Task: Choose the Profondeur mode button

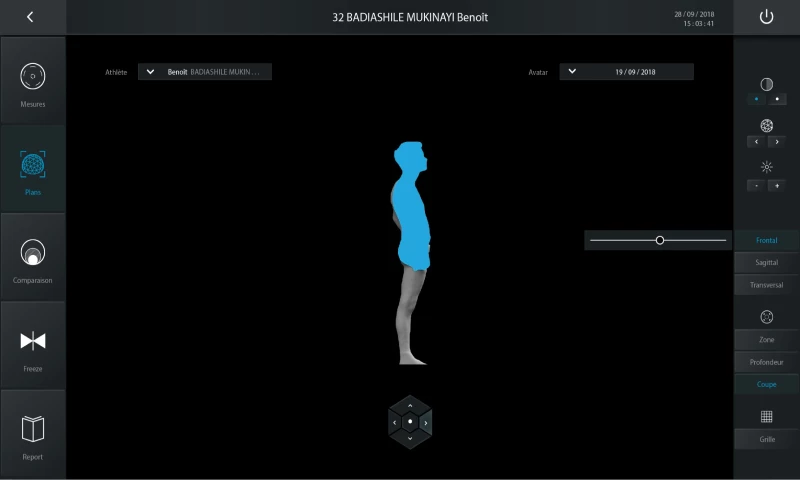Action: (766, 362)
